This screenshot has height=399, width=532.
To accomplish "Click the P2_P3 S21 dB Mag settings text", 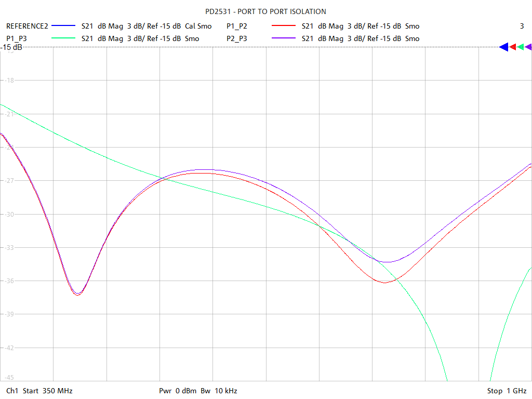I will click(x=361, y=38).
